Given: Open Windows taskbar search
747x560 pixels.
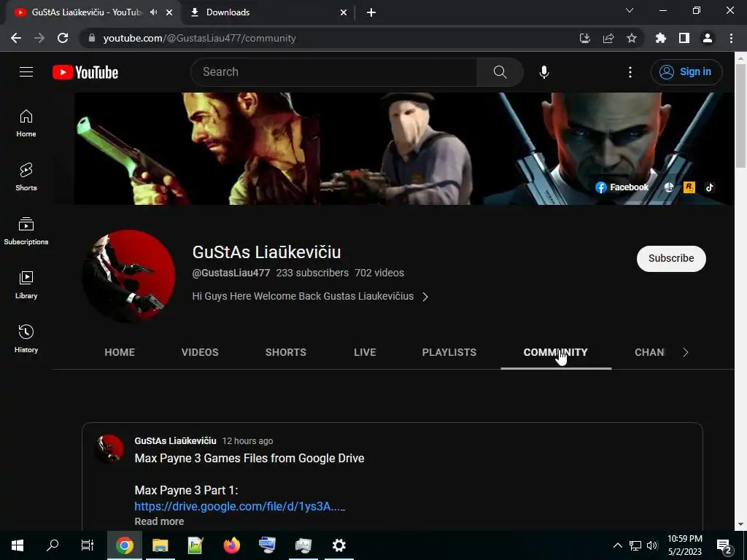Looking at the screenshot, I should click(x=53, y=545).
